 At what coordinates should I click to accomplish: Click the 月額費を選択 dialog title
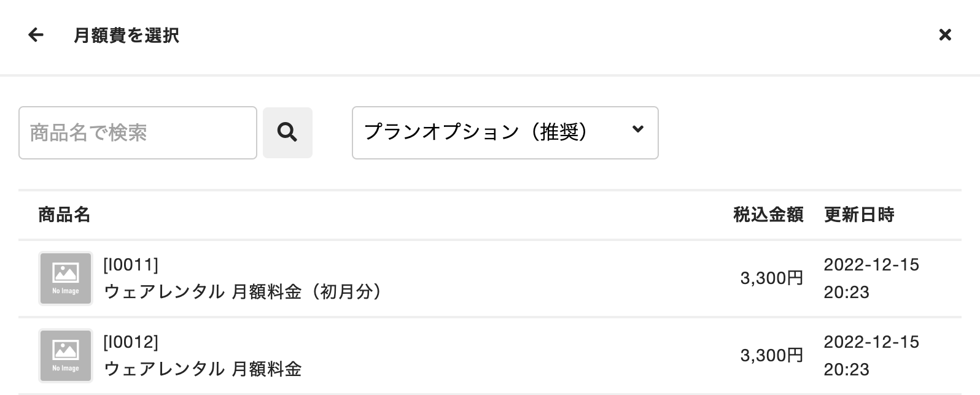[126, 36]
